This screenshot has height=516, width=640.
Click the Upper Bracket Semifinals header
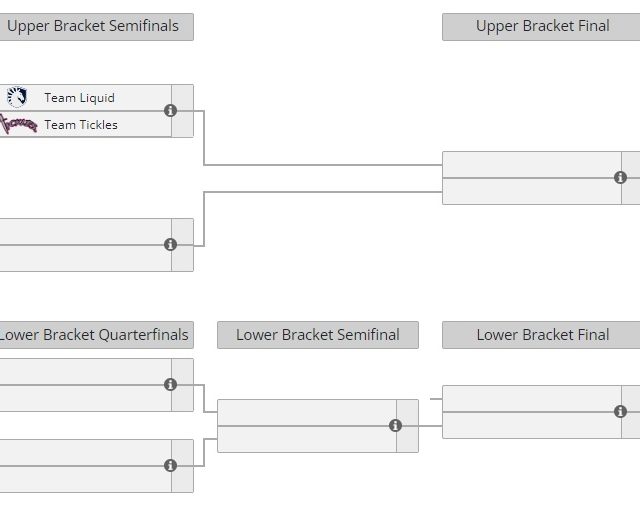click(x=93, y=27)
